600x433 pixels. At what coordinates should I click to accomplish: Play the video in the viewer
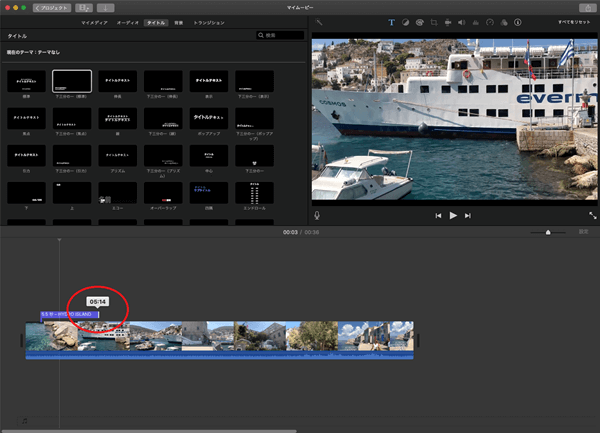[453, 215]
